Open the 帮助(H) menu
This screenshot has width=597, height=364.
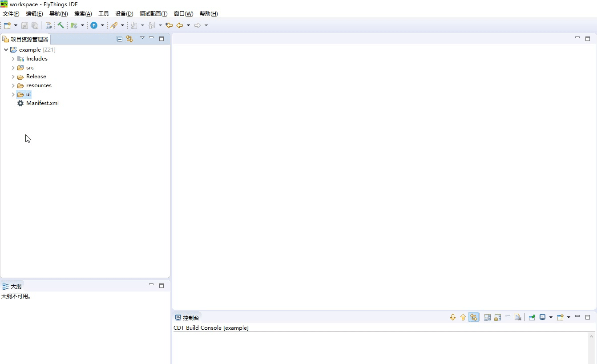[x=209, y=14]
